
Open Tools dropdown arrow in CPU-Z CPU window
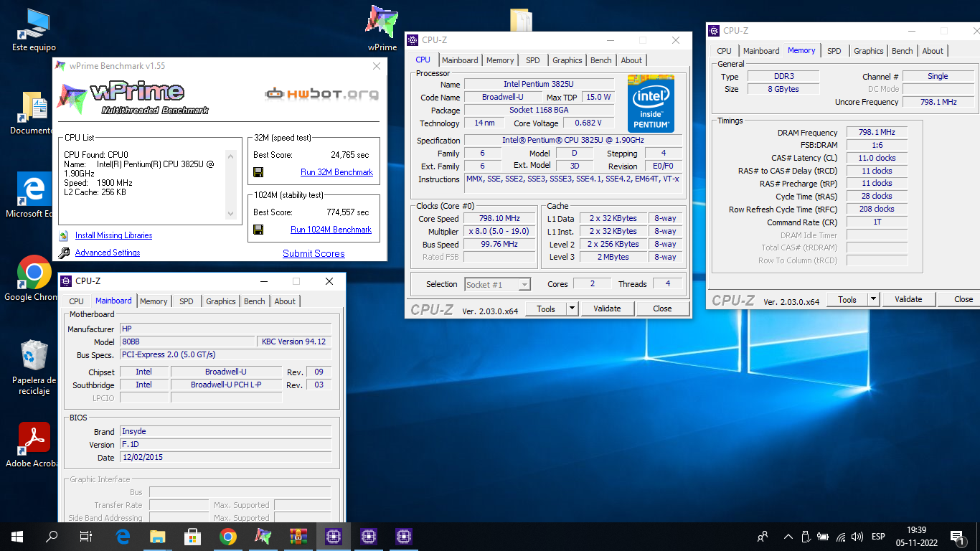572,309
